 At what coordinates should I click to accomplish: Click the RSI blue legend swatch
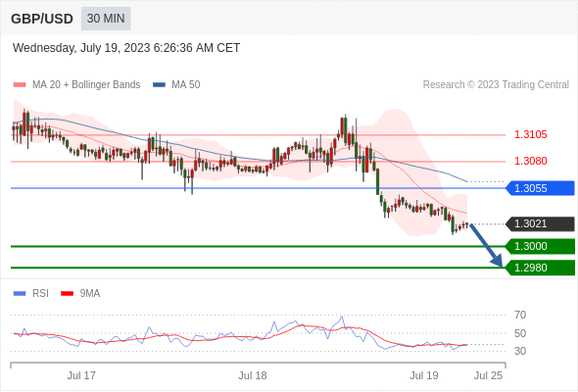click(20, 294)
